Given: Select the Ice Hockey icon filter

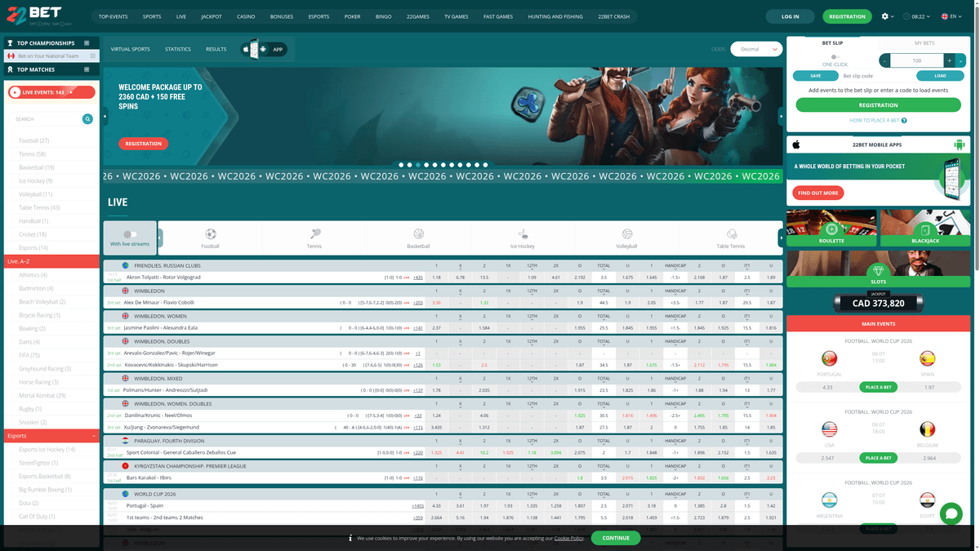Looking at the screenshot, I should click(523, 234).
